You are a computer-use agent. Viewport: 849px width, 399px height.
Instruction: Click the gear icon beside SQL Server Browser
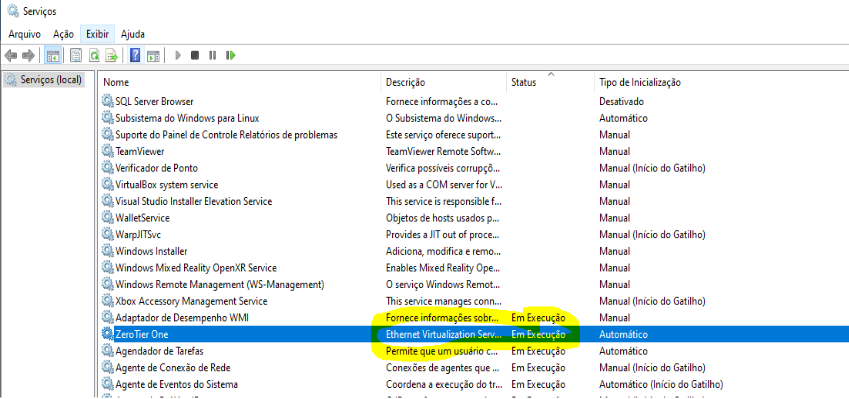tap(108, 101)
